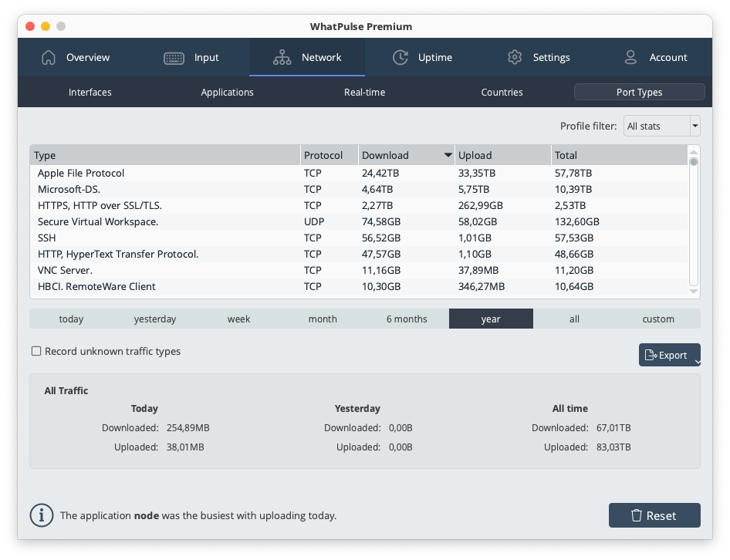Click the Account person icon
Image resolution: width=730 pixels, height=560 pixels.
pyautogui.click(x=630, y=58)
